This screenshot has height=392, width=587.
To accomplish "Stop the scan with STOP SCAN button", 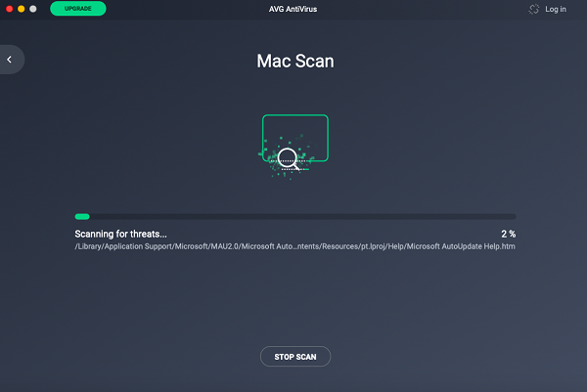I will pyautogui.click(x=295, y=357).
